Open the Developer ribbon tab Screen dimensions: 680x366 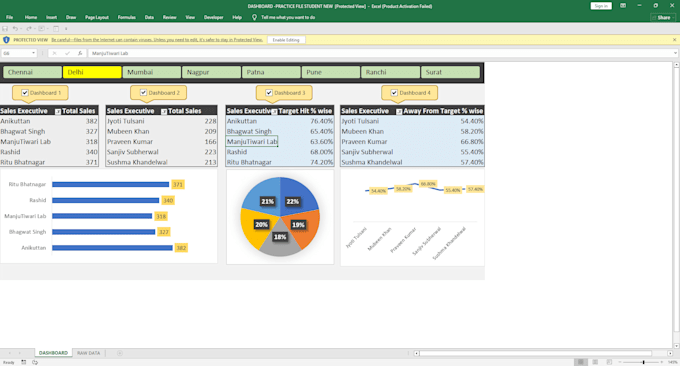pyautogui.click(x=213, y=17)
